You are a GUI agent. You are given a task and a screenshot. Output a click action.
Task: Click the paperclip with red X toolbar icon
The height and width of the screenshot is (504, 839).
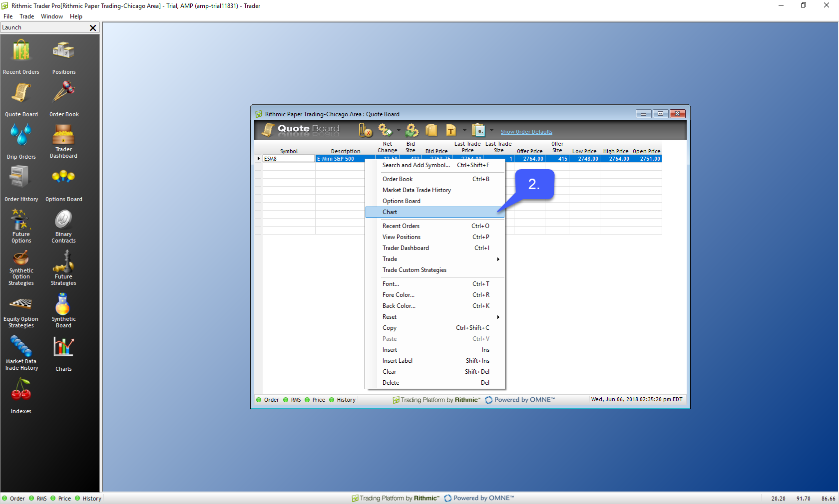click(x=366, y=131)
